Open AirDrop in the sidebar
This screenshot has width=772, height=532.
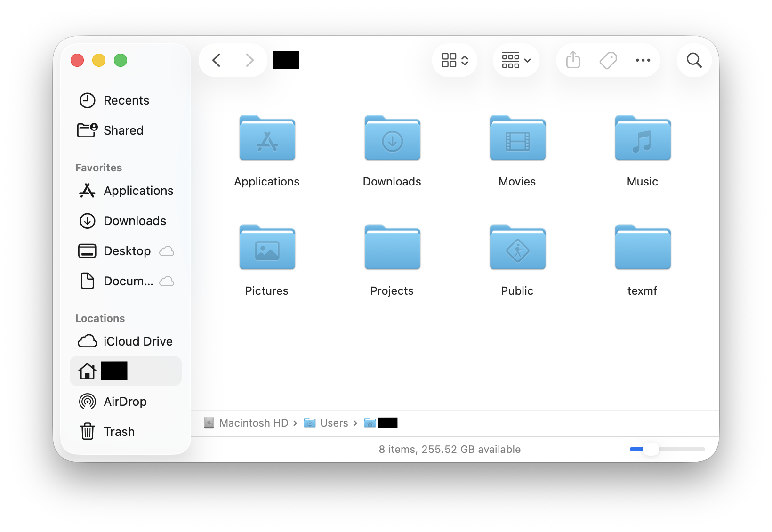pyautogui.click(x=126, y=402)
